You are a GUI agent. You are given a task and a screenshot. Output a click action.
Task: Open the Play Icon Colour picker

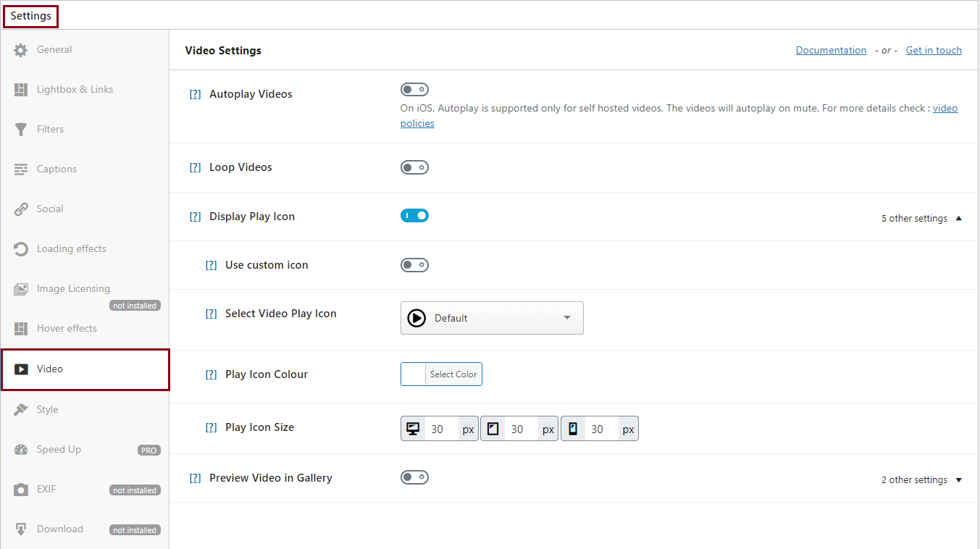pyautogui.click(x=441, y=374)
